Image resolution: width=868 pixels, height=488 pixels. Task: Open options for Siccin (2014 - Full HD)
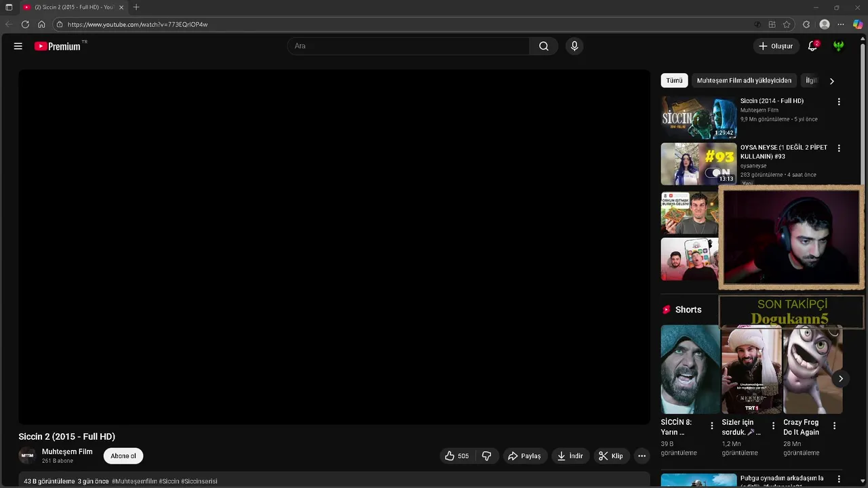(839, 102)
